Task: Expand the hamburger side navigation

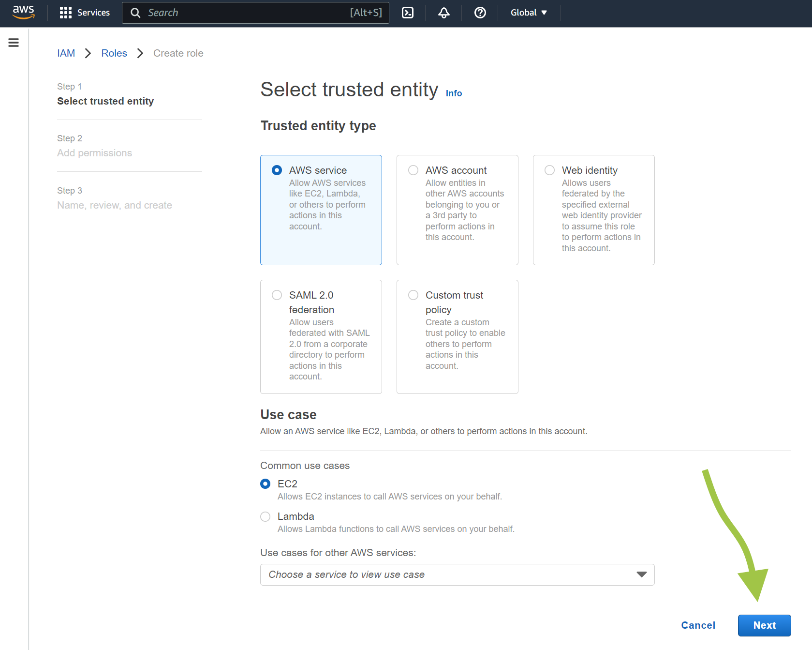Action: coord(14,43)
